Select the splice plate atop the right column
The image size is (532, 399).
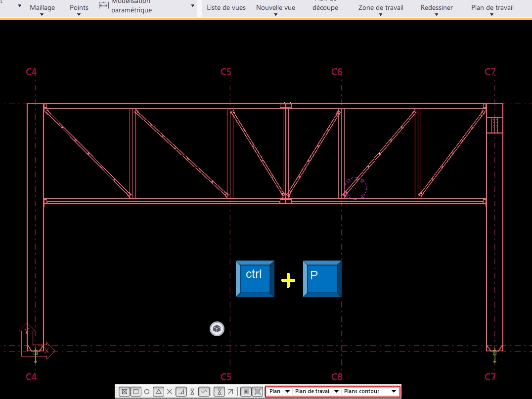pyautogui.click(x=495, y=125)
